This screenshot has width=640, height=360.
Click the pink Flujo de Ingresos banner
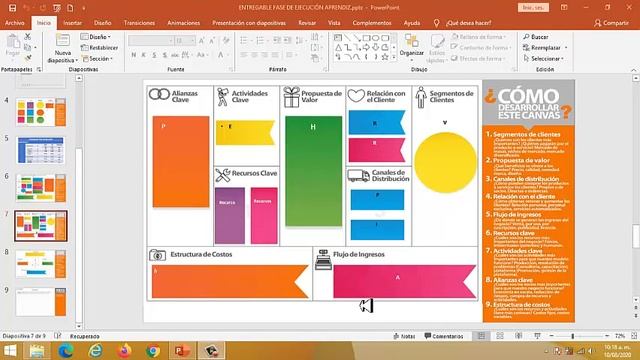point(404,282)
